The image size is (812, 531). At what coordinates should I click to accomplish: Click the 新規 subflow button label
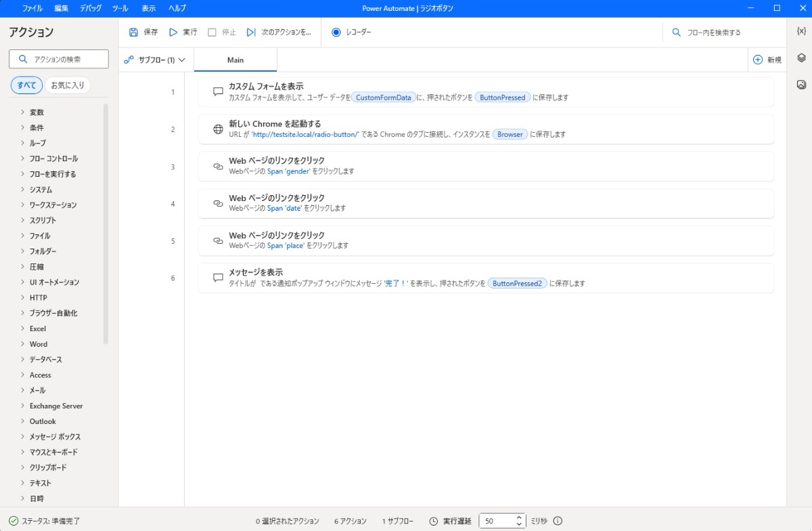774,60
